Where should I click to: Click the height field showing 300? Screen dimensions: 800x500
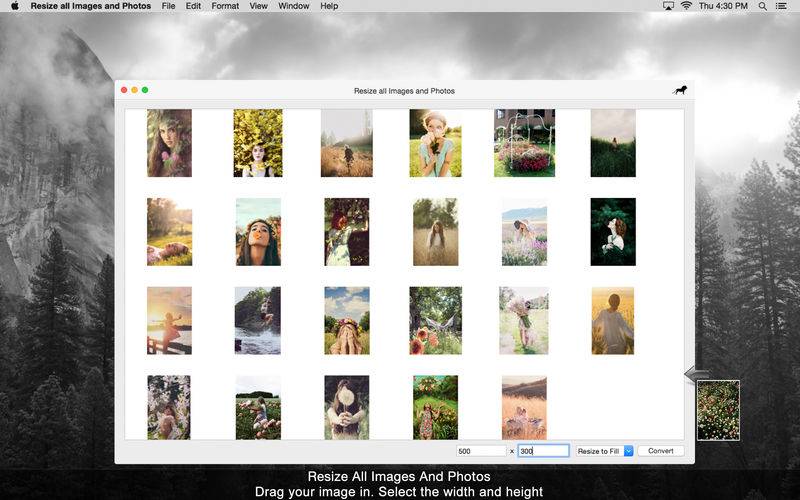click(x=543, y=451)
